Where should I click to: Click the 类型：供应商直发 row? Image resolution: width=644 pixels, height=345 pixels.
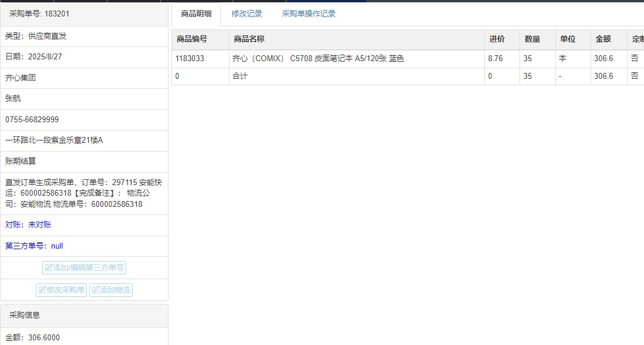(84, 36)
